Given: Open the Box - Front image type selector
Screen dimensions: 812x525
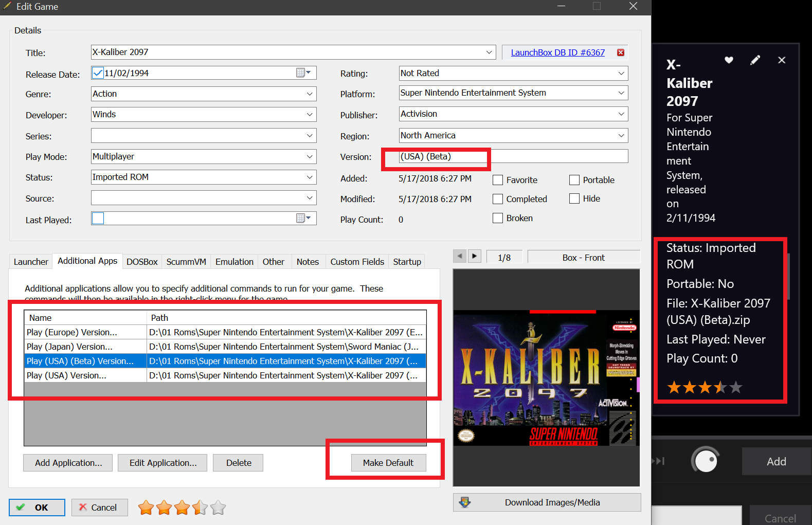Looking at the screenshot, I should click(x=584, y=258).
